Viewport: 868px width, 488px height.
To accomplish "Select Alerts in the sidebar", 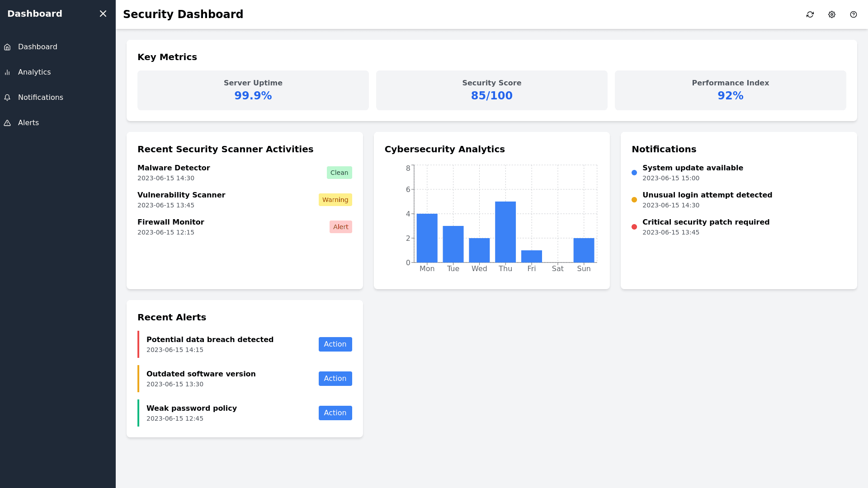I will (x=28, y=123).
